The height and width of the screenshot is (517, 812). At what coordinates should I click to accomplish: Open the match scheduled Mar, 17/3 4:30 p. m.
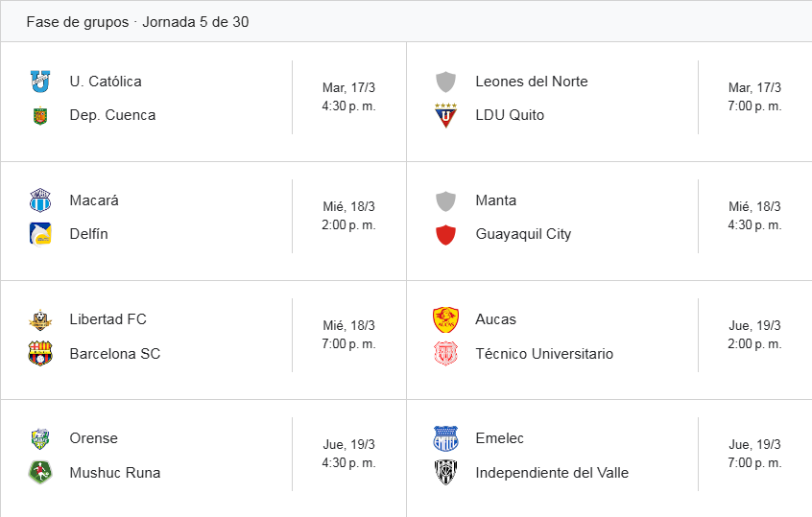pos(348,97)
